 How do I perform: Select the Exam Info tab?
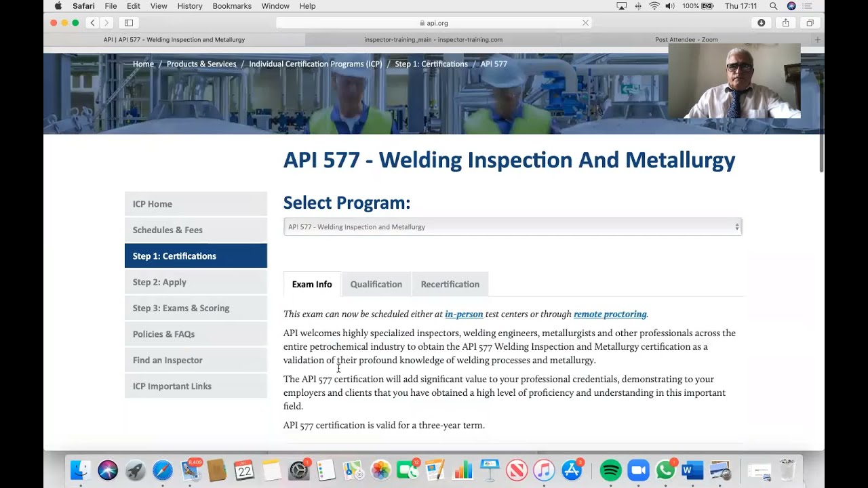pyautogui.click(x=312, y=284)
